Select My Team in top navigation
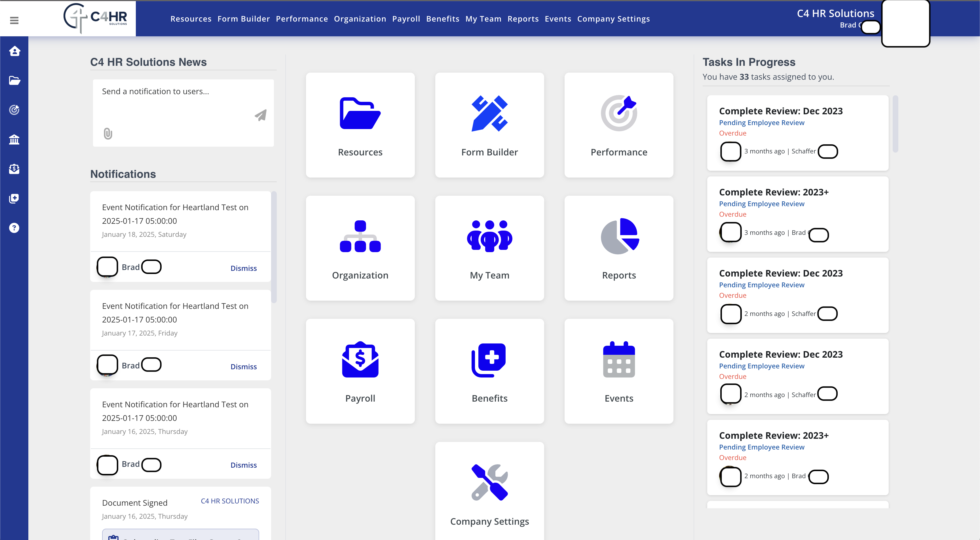This screenshot has height=540, width=980. point(483,19)
